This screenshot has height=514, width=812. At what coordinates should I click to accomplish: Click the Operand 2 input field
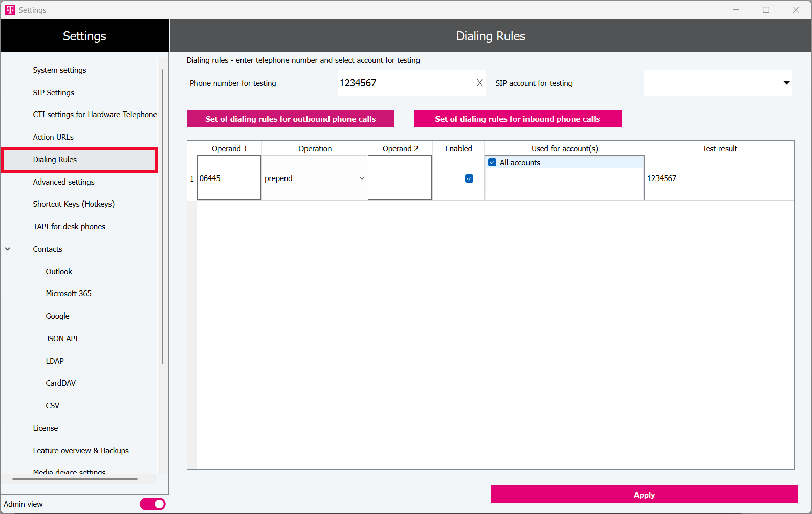400,178
